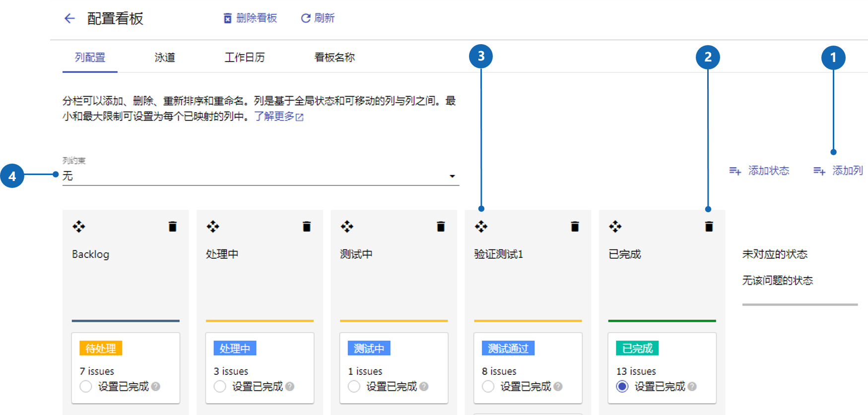Click the 刷新 refresh icon
Screen dimensions: 868x415
tap(306, 18)
